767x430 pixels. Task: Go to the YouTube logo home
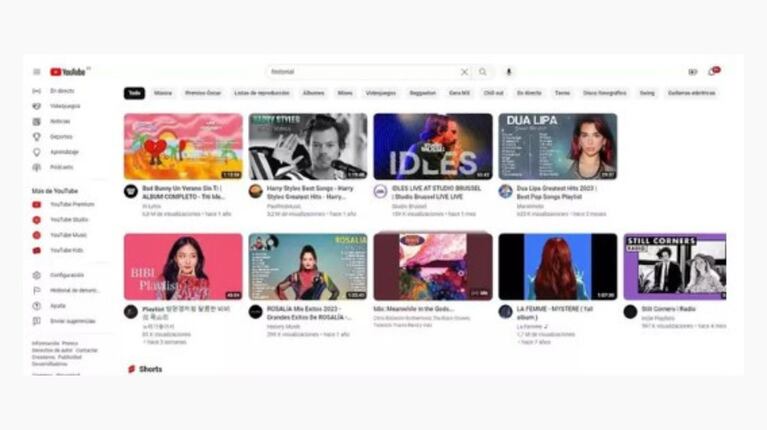68,72
